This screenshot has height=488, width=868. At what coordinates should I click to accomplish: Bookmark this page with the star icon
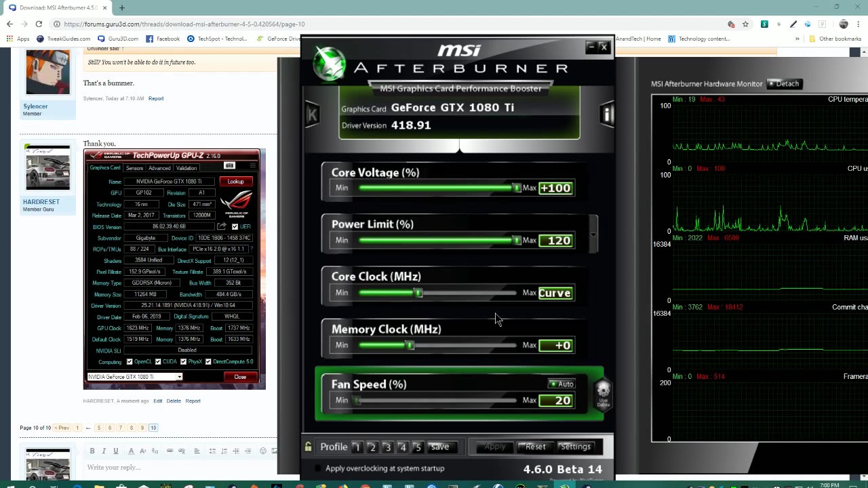745,24
